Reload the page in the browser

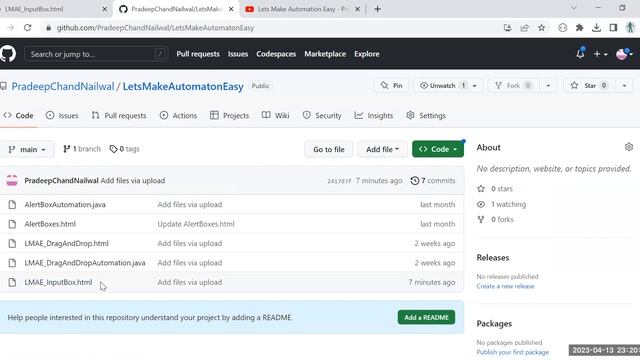tap(27, 28)
